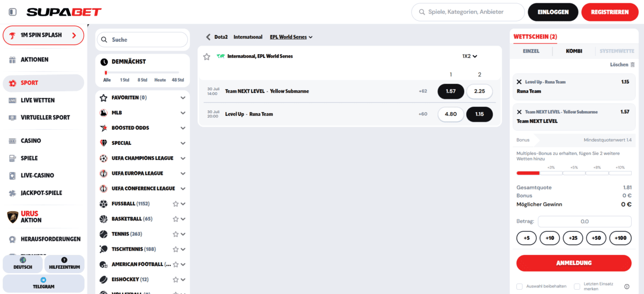Viewport: 644px width, 294px height.
Task: Open the 1X2 market dropdown
Action: [x=470, y=56]
